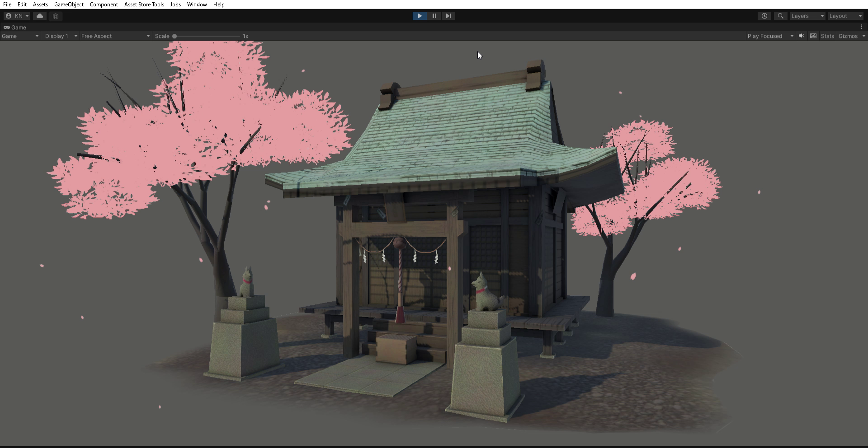Open the Asset Store Tools menu
The height and width of the screenshot is (448, 868).
point(144,5)
